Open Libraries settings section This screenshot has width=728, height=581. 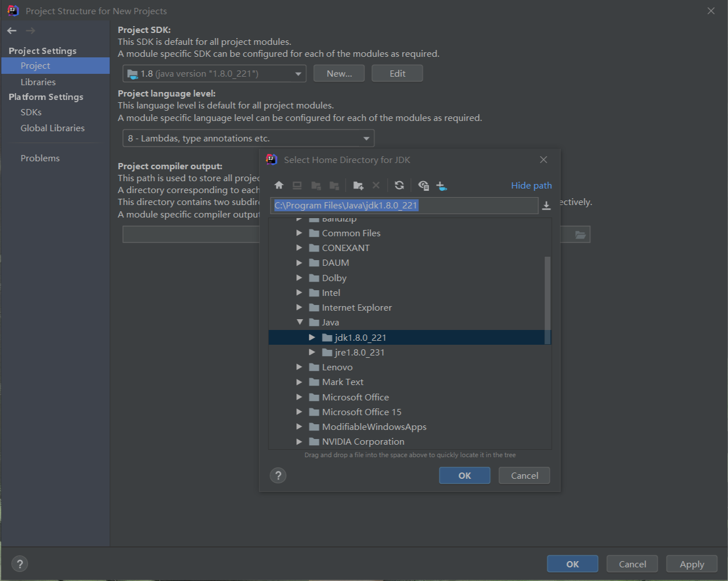coord(38,82)
